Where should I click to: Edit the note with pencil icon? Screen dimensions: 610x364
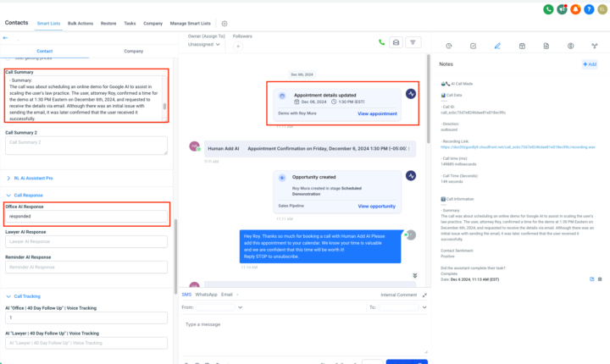click(x=591, y=279)
